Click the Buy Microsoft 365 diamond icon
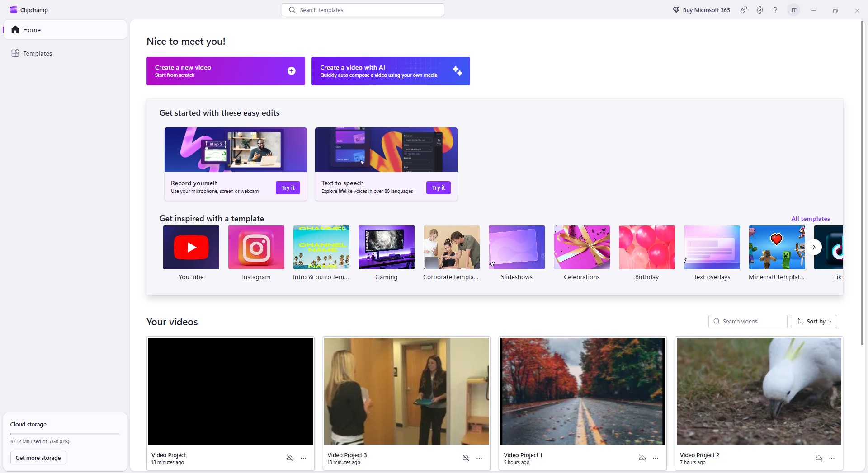The height and width of the screenshot is (473, 868). point(676,10)
